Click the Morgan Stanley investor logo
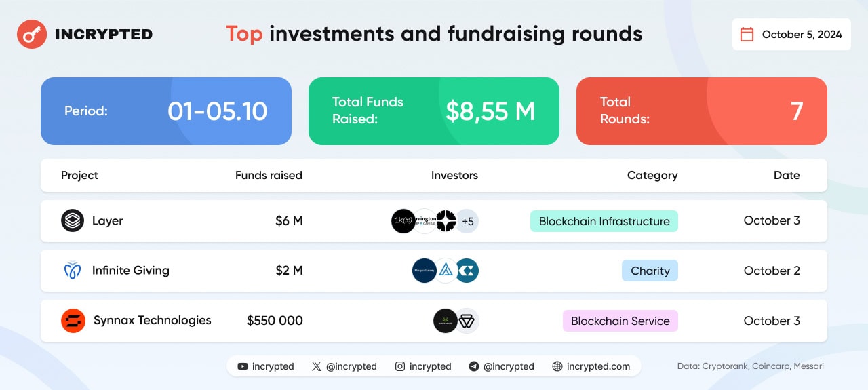Viewport: 868px width, 390px height. click(x=425, y=271)
